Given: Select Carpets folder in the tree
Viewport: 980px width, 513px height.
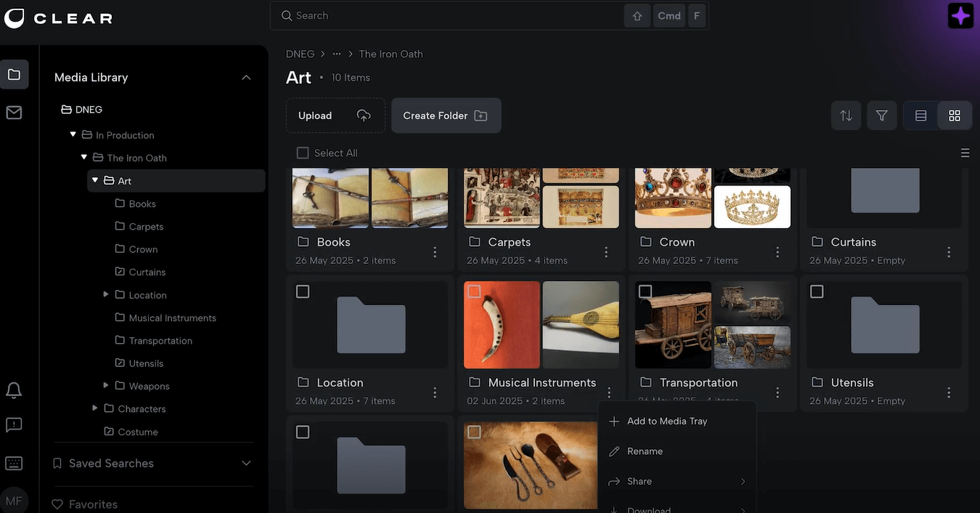Looking at the screenshot, I should (146, 226).
